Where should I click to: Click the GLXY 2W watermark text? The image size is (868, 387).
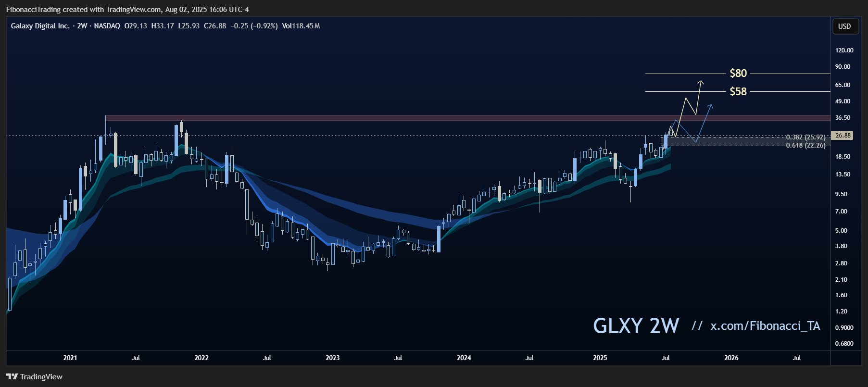pos(636,326)
